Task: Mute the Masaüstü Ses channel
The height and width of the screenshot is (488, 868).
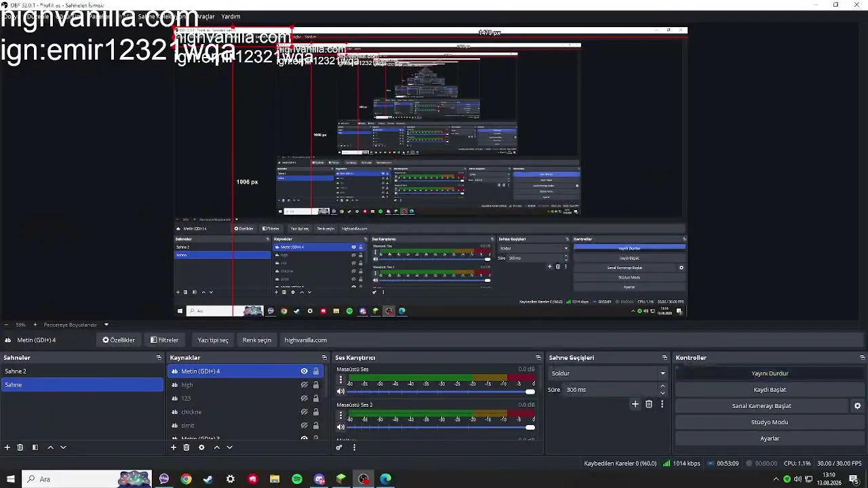Action: pos(340,392)
